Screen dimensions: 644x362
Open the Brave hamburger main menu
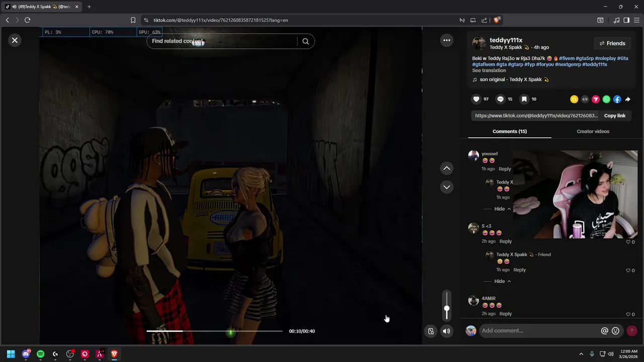(637, 20)
